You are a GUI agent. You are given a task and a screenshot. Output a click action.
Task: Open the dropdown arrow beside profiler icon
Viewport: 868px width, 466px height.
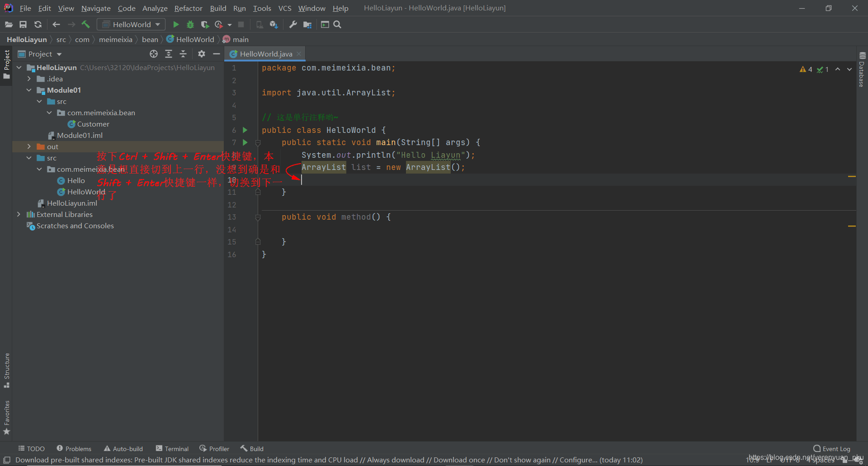(229, 25)
